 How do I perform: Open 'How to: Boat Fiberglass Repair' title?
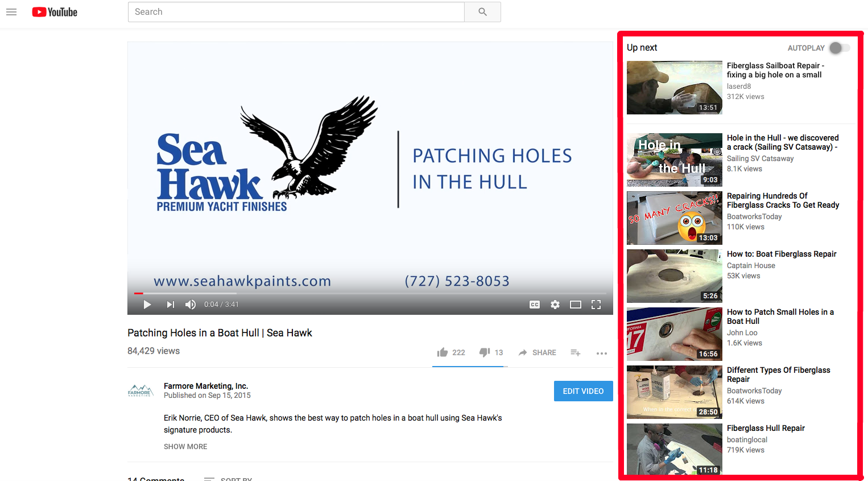782,254
